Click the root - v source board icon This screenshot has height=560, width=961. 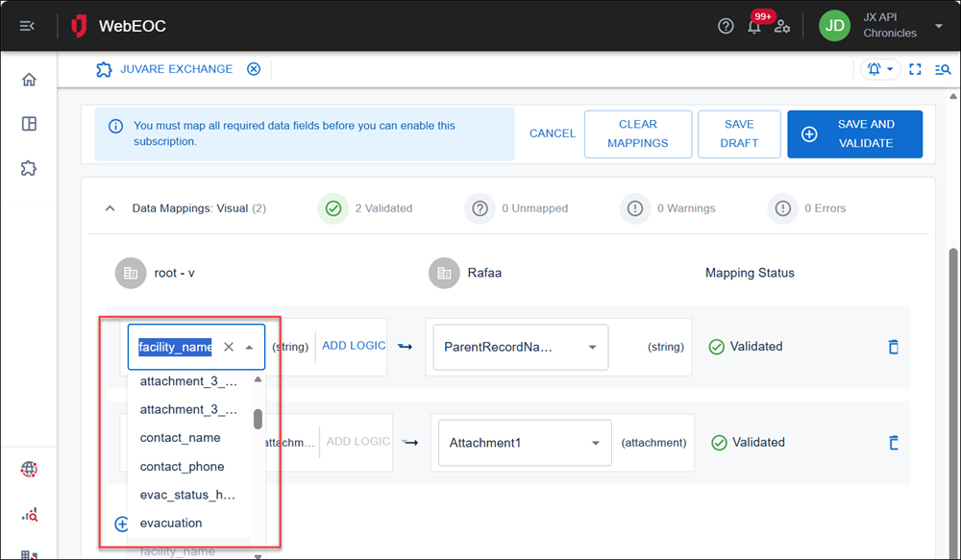[x=131, y=273]
